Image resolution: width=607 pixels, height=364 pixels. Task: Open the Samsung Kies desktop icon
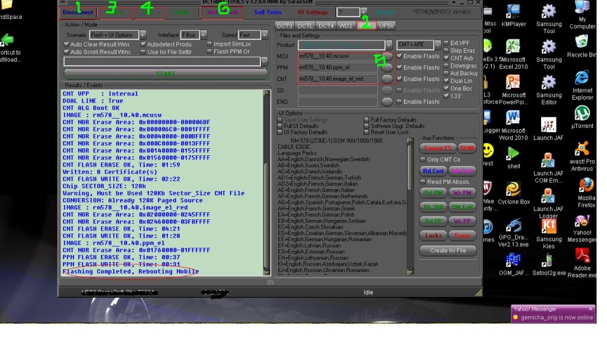pos(548,234)
